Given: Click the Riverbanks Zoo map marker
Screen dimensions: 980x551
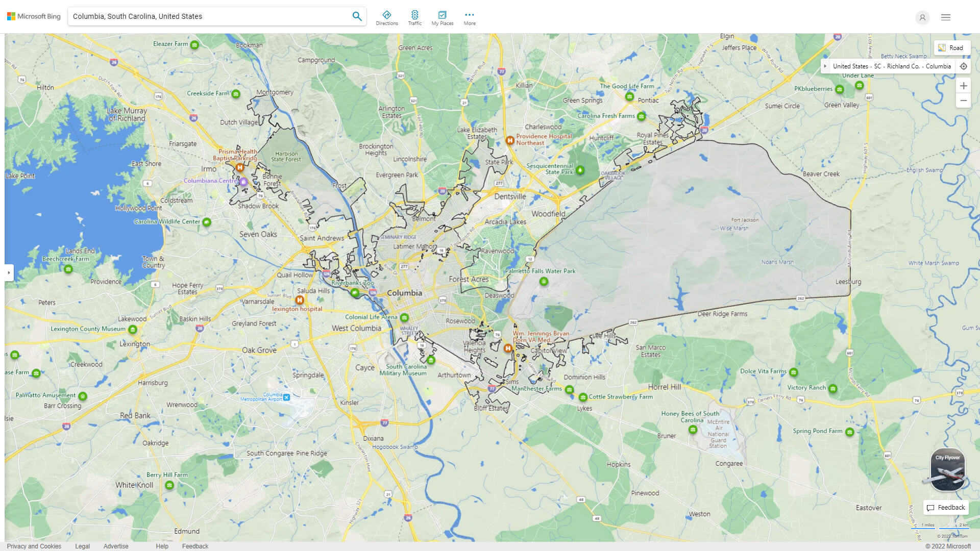Looking at the screenshot, I should click(356, 293).
